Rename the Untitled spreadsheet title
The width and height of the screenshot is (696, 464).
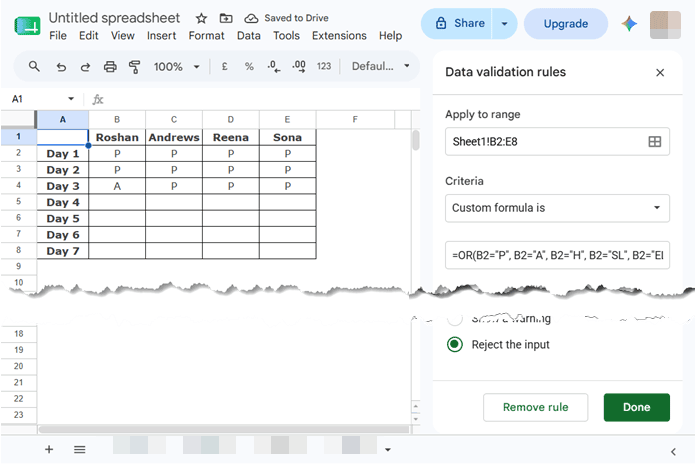(x=114, y=18)
